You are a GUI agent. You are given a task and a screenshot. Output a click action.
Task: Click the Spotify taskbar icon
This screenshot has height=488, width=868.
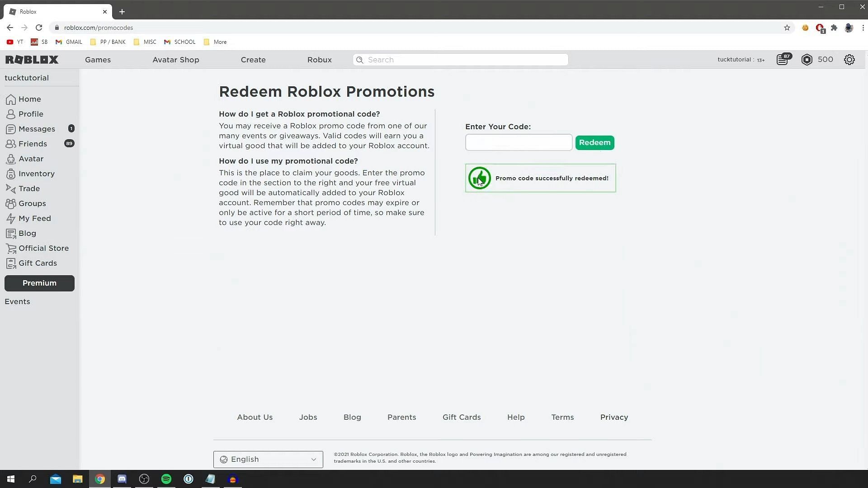point(166,479)
